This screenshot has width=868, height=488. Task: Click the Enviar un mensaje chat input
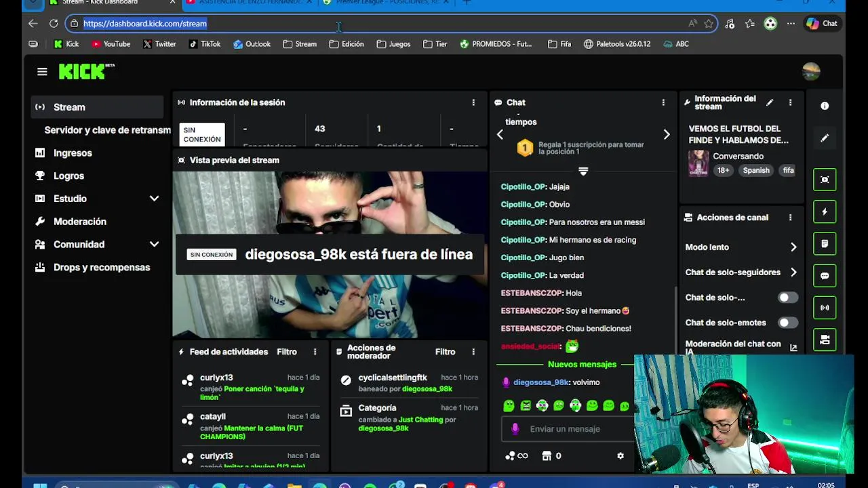tap(568, 429)
